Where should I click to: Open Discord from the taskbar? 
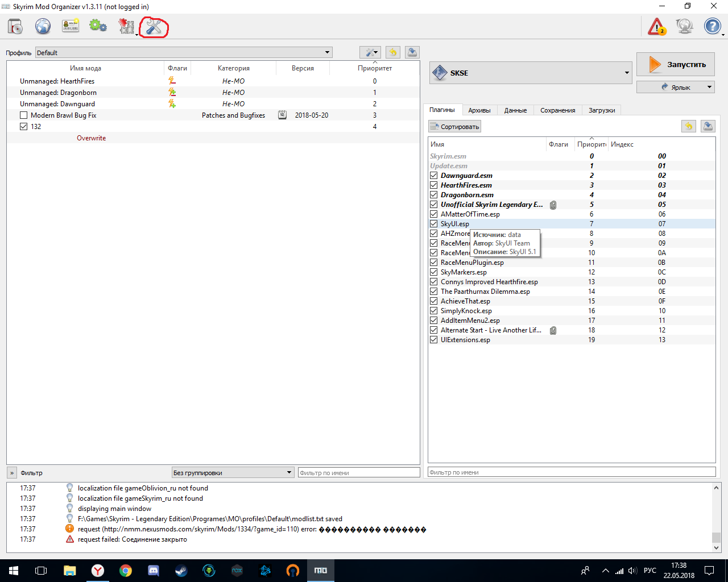(154, 571)
